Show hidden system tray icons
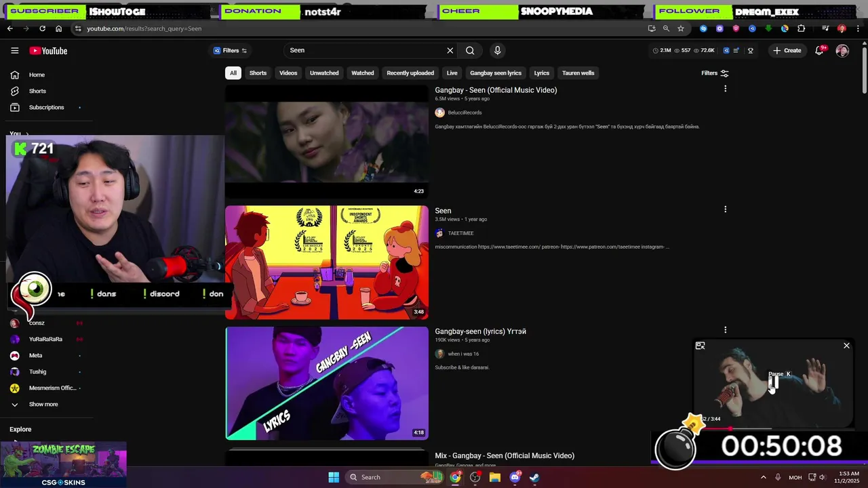 763,477
